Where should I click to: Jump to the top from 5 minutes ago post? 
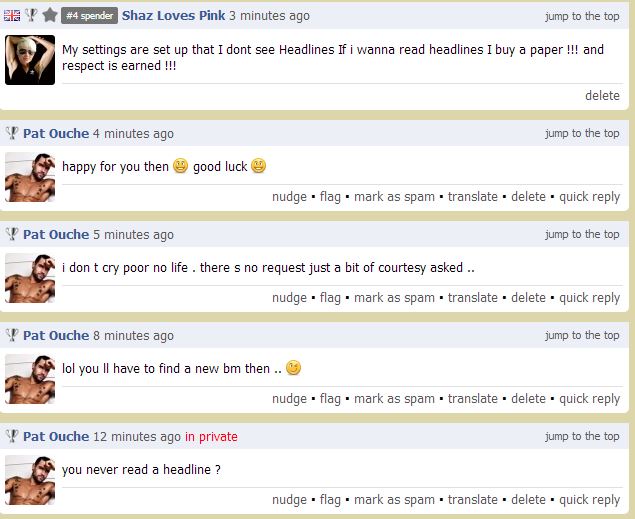582,234
